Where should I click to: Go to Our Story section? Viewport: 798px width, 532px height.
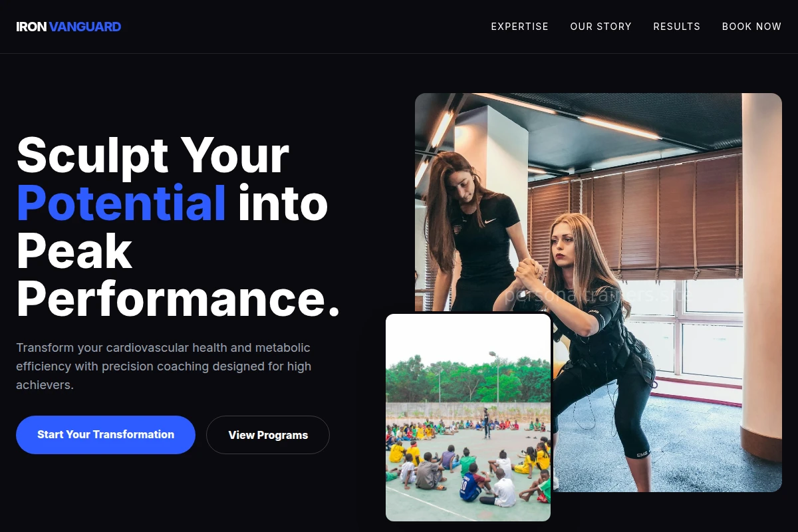point(601,27)
